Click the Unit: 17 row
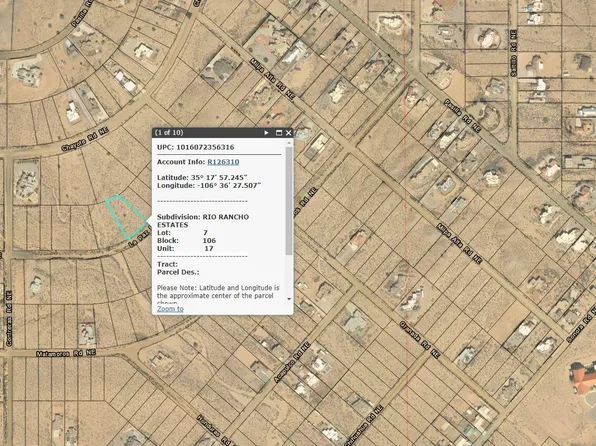 [185, 249]
